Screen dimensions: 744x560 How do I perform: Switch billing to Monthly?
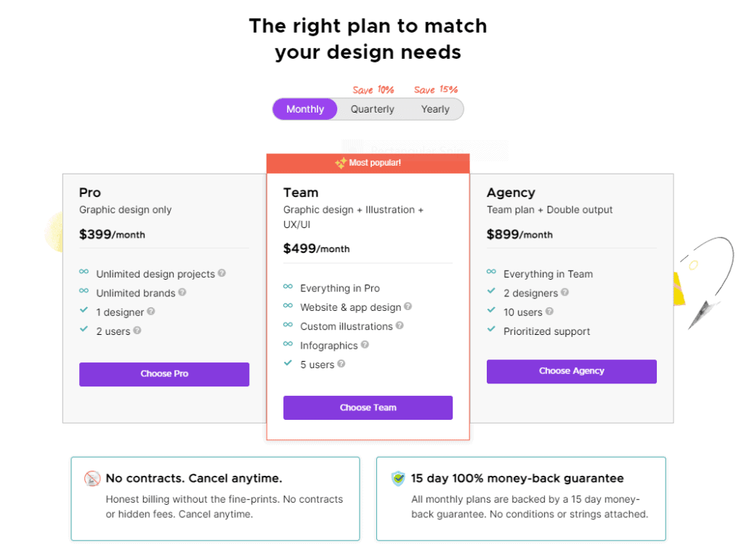[305, 109]
